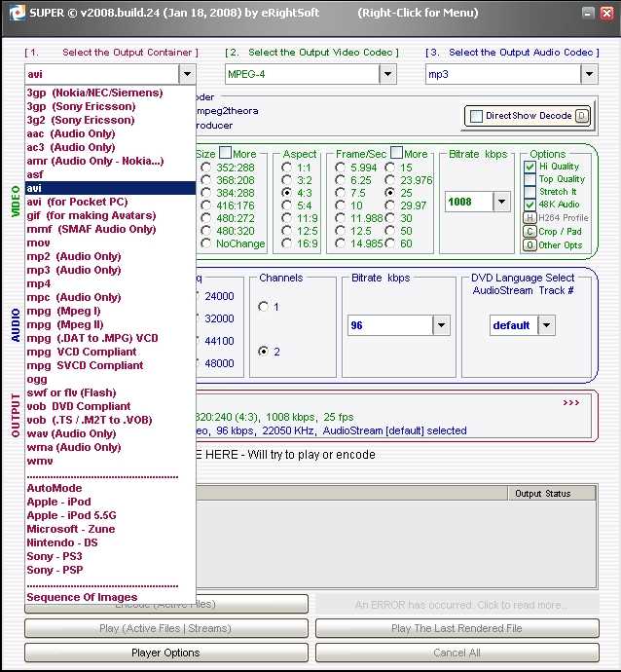Open the Output Audio Codec dropdown
621x672 pixels.
[x=589, y=74]
